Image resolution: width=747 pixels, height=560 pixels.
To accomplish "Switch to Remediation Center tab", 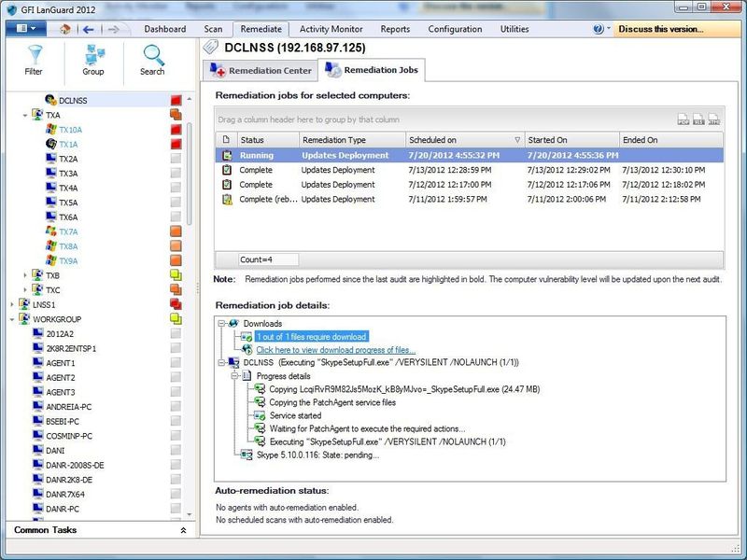I will click(x=261, y=71).
